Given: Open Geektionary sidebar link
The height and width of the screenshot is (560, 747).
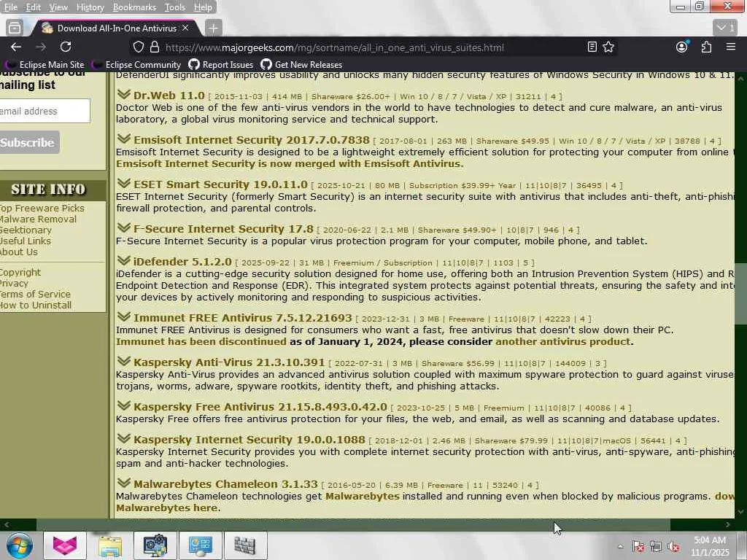Looking at the screenshot, I should [x=26, y=230].
